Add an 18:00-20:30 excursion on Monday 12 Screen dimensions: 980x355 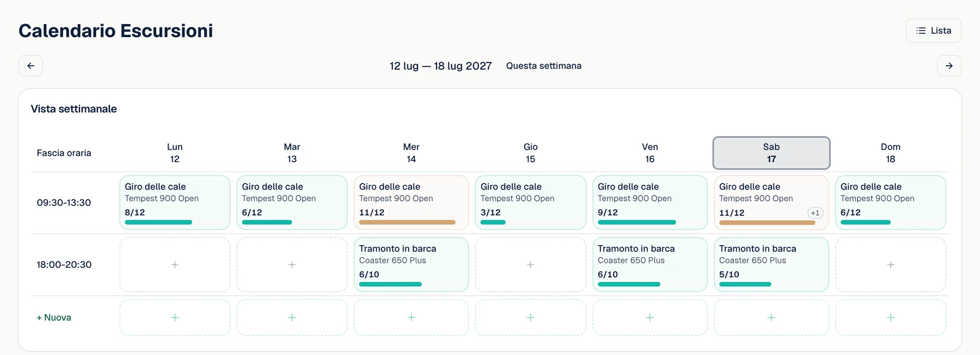click(x=175, y=264)
